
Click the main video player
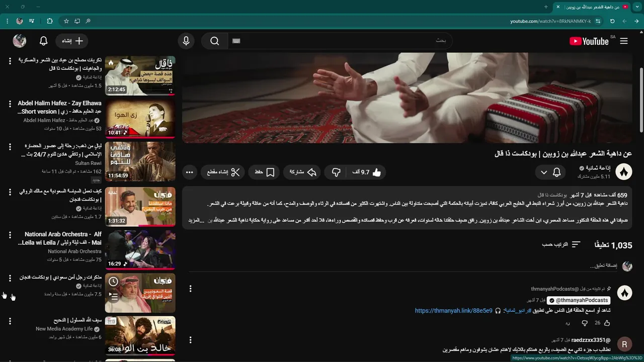pyautogui.click(x=407, y=98)
